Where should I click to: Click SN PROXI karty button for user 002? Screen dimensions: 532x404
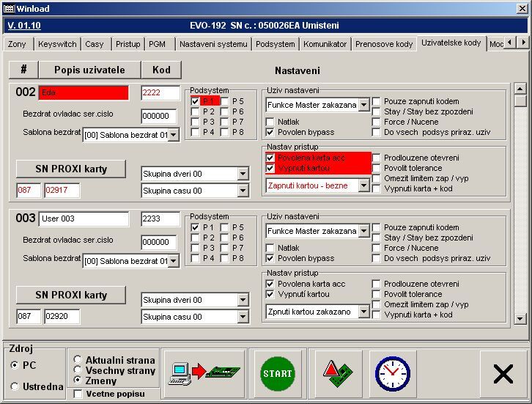coord(71,169)
